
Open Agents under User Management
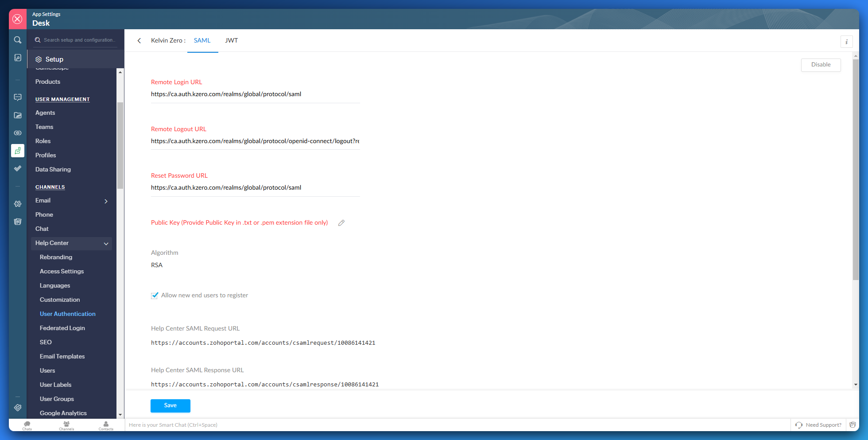tap(45, 113)
